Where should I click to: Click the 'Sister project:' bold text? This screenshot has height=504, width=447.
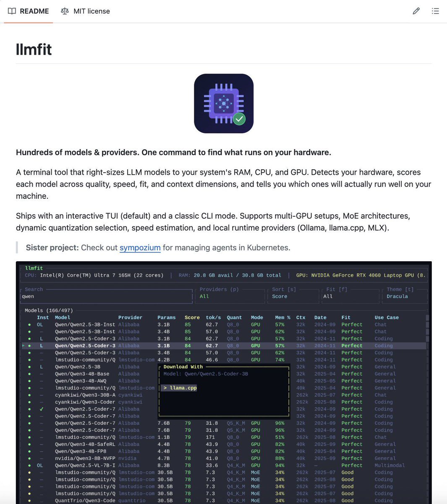pos(52,247)
